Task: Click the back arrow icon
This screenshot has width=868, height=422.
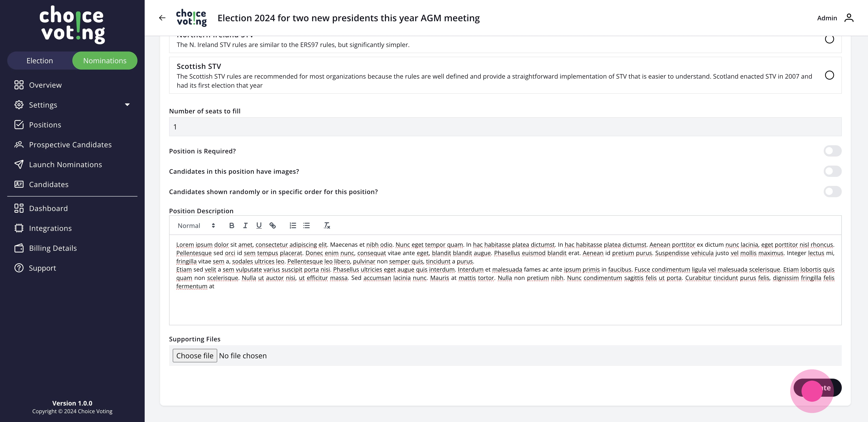Action: pos(162,18)
